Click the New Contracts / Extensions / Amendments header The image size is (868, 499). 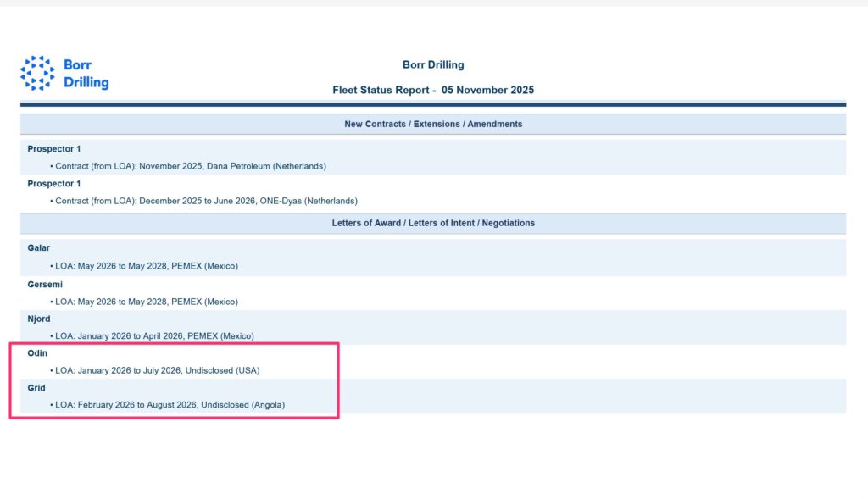point(433,124)
